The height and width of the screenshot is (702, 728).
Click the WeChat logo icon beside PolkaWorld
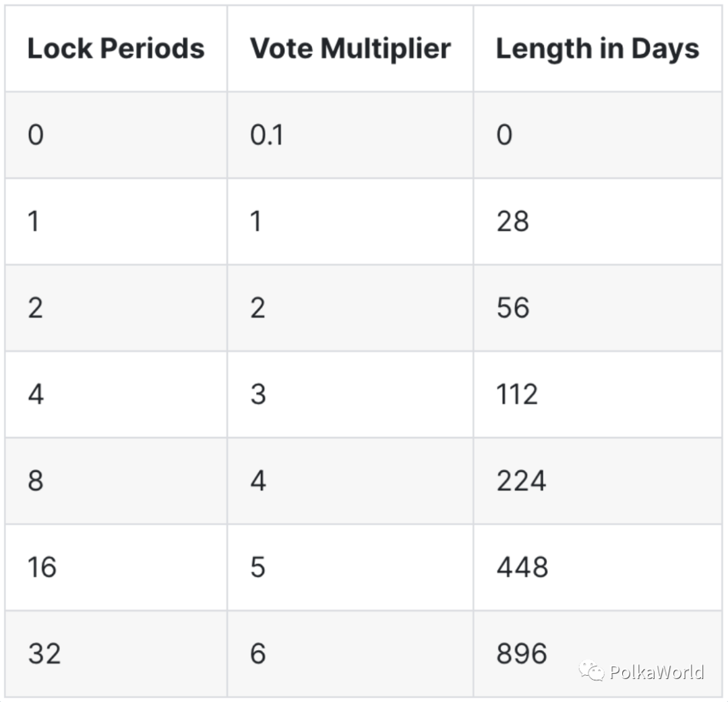[x=591, y=671]
